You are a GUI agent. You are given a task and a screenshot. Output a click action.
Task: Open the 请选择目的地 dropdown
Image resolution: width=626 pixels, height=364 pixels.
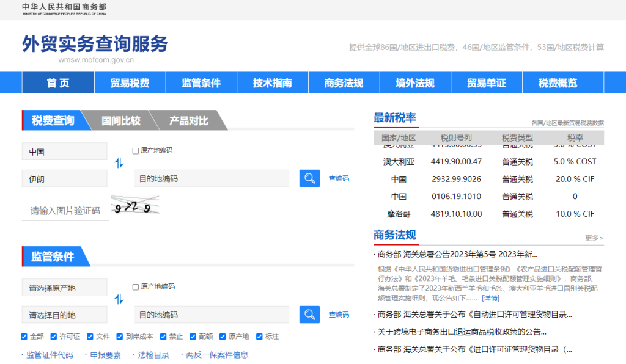pyautogui.click(x=64, y=315)
